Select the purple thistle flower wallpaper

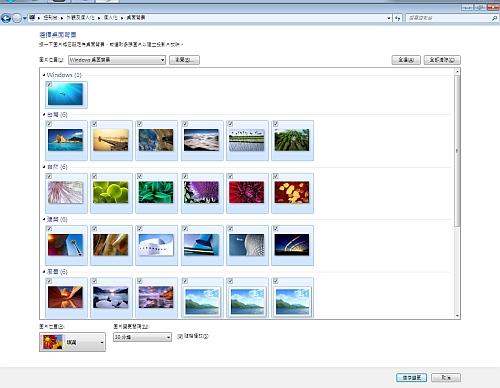point(202,193)
